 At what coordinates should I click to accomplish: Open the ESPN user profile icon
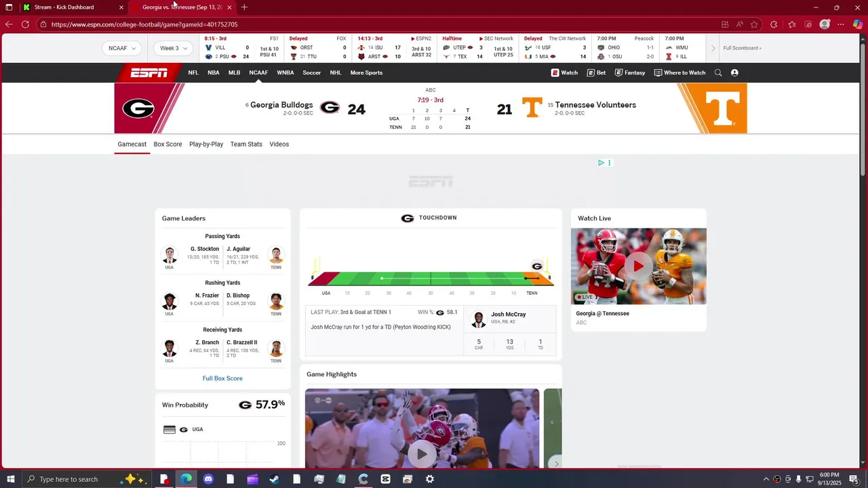734,73
